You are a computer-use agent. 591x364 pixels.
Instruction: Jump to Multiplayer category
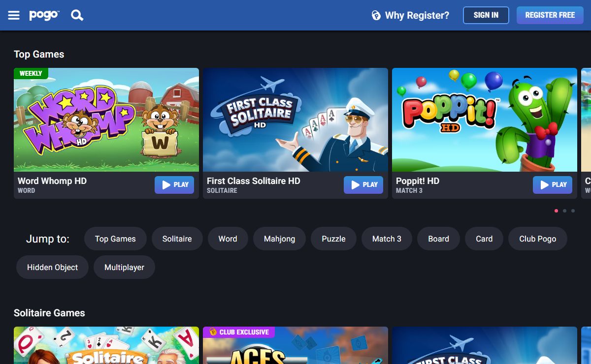(125, 268)
